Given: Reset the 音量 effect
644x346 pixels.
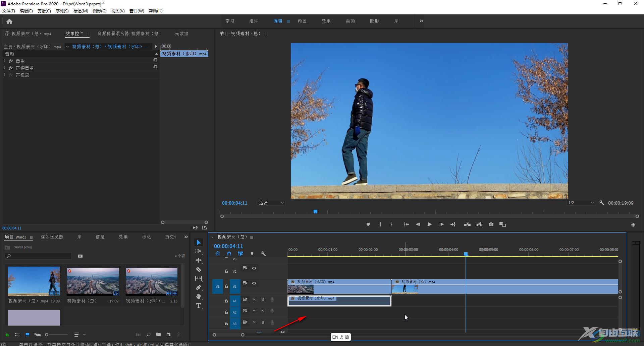Looking at the screenshot, I should [x=155, y=60].
